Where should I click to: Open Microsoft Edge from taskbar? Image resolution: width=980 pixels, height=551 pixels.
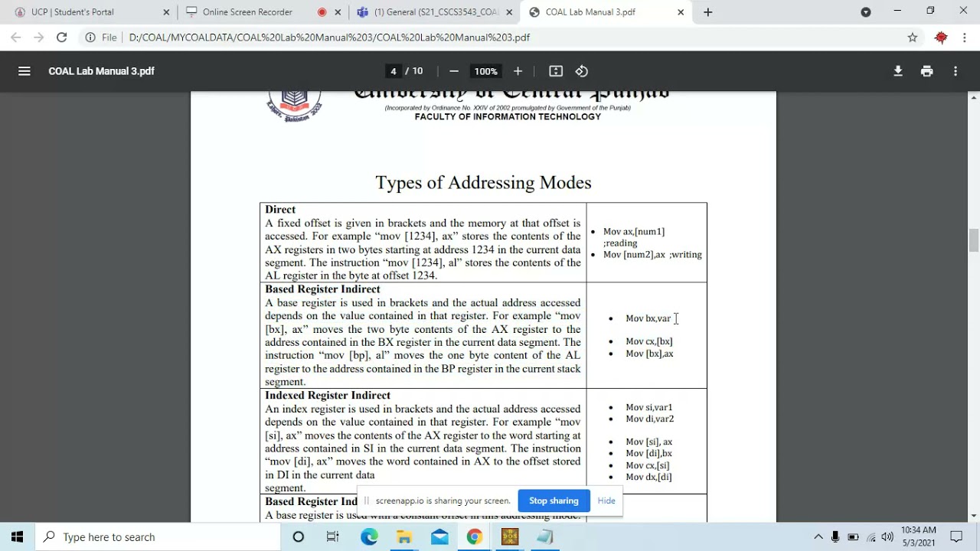coord(369,537)
